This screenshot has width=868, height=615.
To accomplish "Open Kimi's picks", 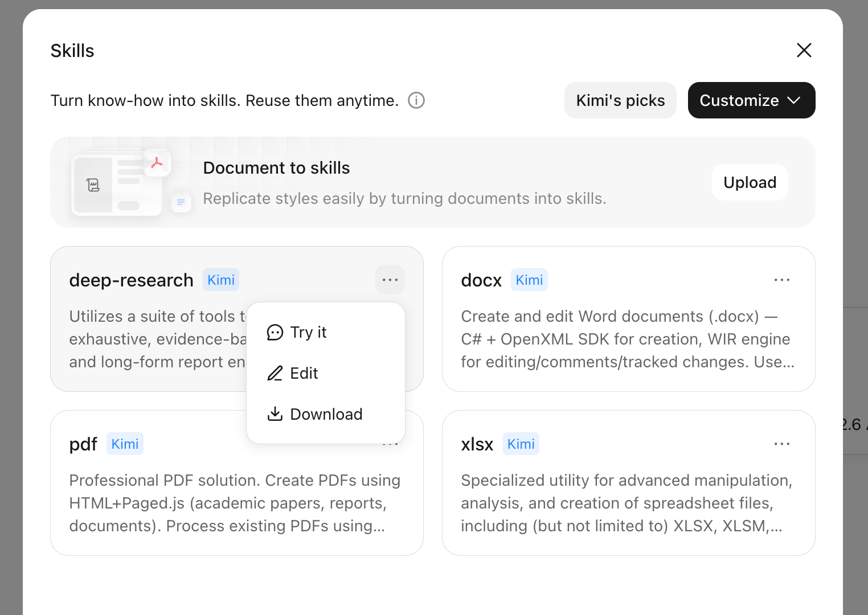I will (620, 100).
